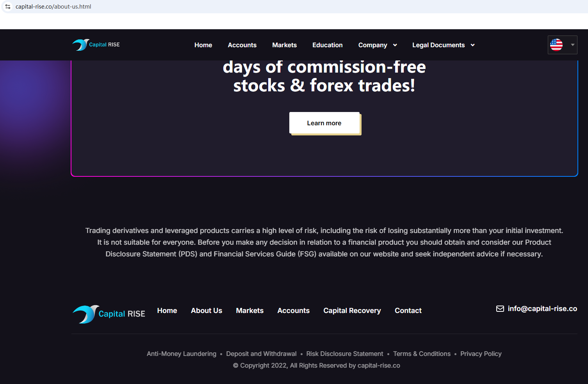Viewport: 588px width, 384px height.
Task: Click the US flag language icon
Action: (x=556, y=45)
